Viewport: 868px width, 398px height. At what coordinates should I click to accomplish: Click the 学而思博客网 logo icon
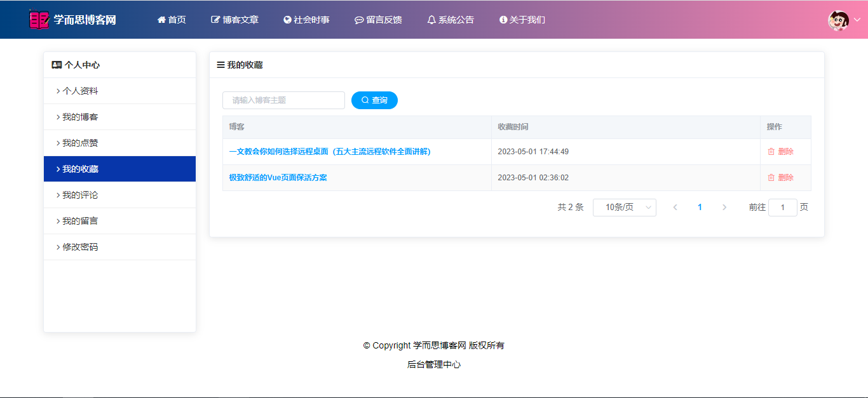coord(39,20)
